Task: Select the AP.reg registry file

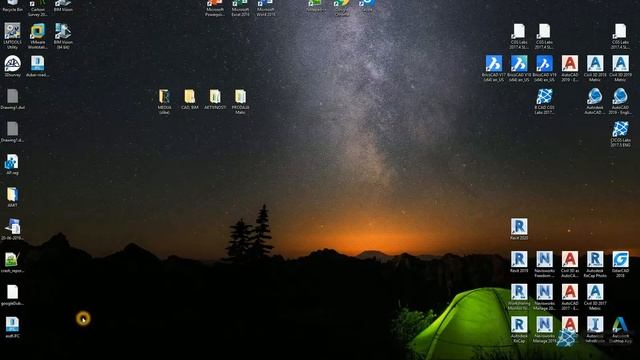Action: click(12, 164)
